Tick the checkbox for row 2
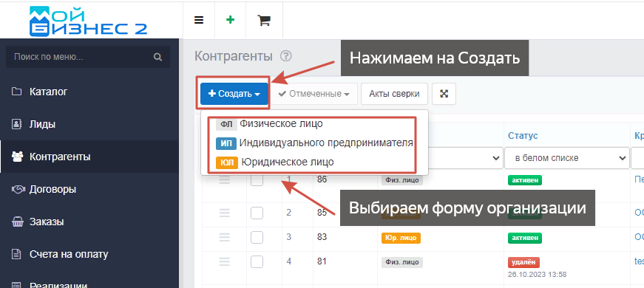 click(257, 213)
